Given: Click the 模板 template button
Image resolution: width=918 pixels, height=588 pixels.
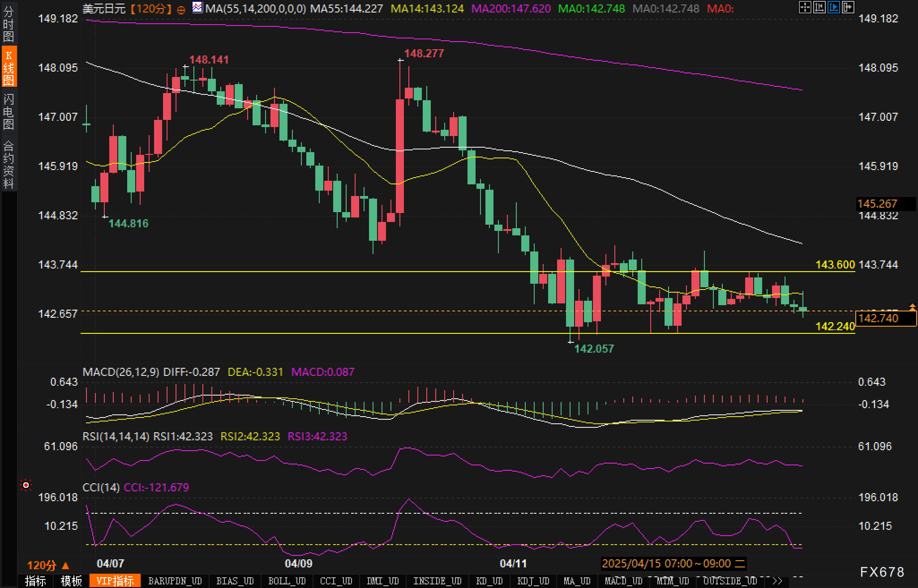Looking at the screenshot, I should [71, 581].
